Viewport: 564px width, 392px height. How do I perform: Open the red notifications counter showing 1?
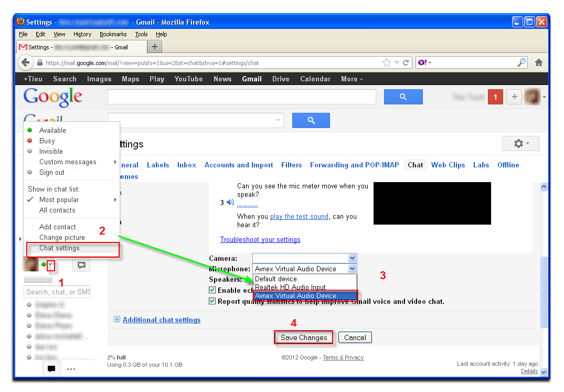pos(495,97)
